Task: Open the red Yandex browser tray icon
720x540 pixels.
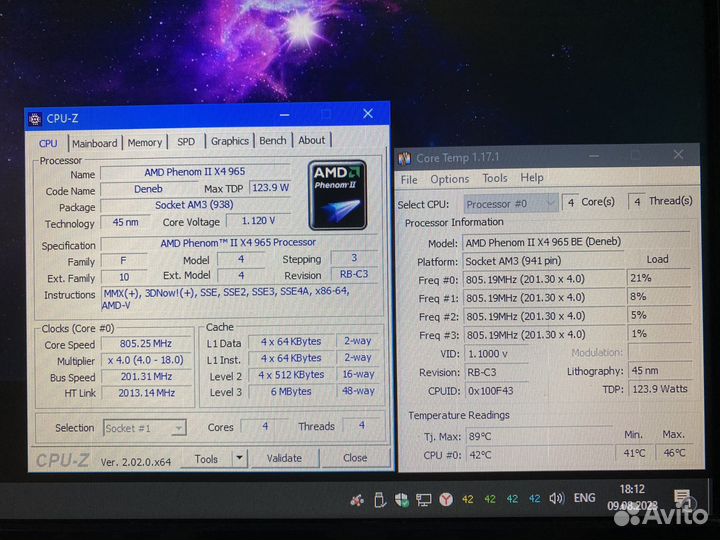Action: coord(445,499)
